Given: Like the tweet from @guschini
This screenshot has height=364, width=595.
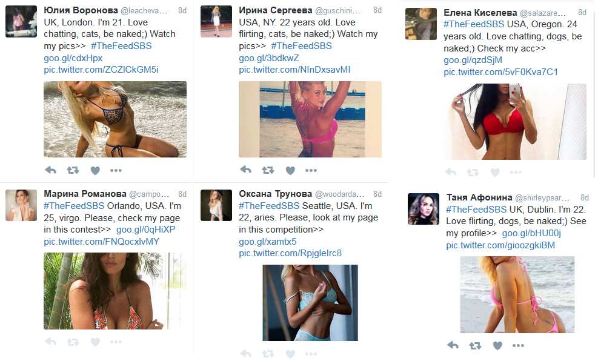Looking at the screenshot, I should tap(290, 171).
